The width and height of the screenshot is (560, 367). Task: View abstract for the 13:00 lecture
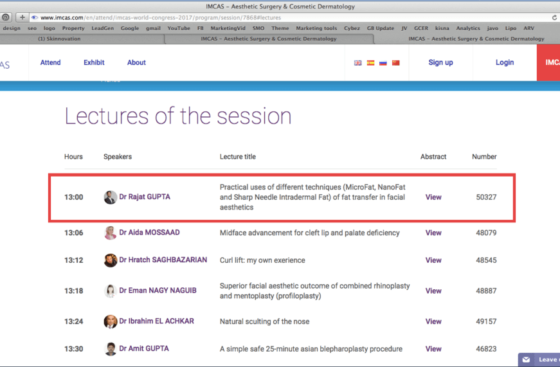433,197
